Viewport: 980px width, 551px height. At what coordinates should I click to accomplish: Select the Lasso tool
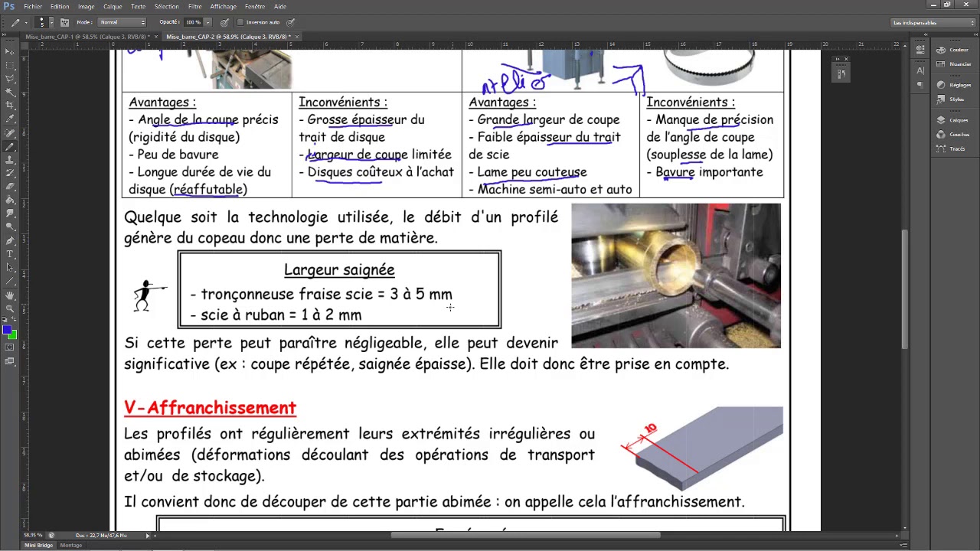[x=10, y=78]
